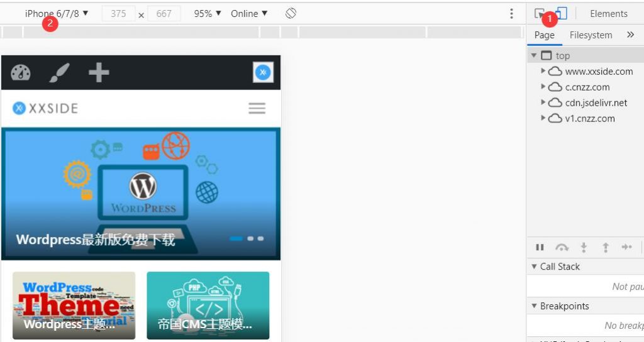Click the step out icon
644x342 pixels.
point(606,247)
